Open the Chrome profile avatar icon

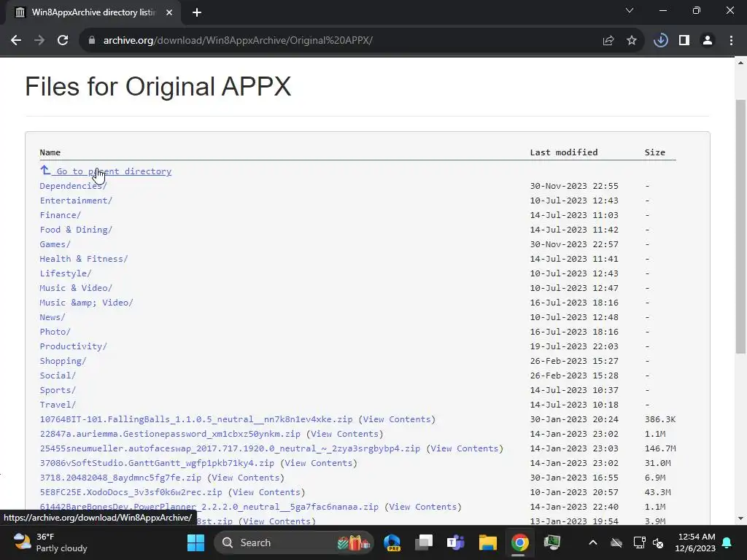[x=708, y=41]
